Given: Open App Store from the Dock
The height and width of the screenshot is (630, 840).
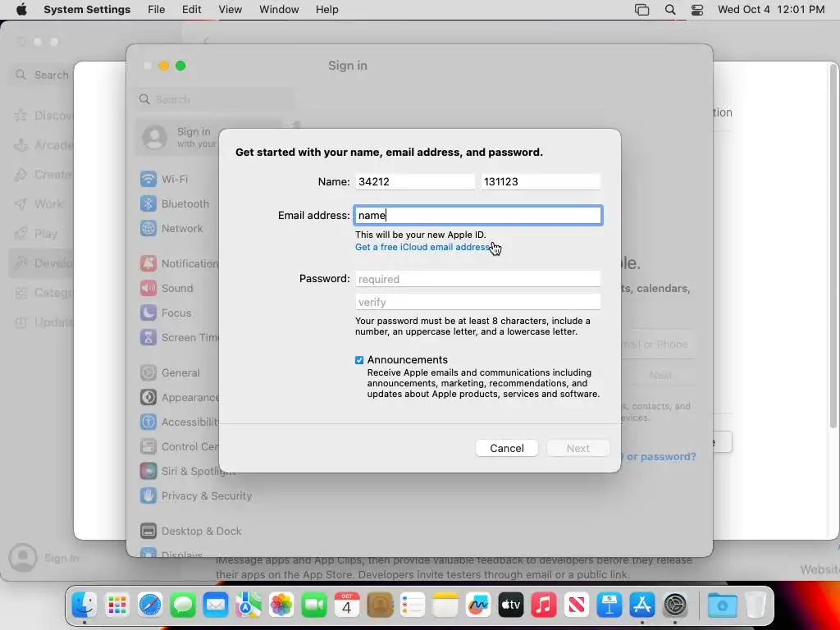Looking at the screenshot, I should tap(641, 605).
